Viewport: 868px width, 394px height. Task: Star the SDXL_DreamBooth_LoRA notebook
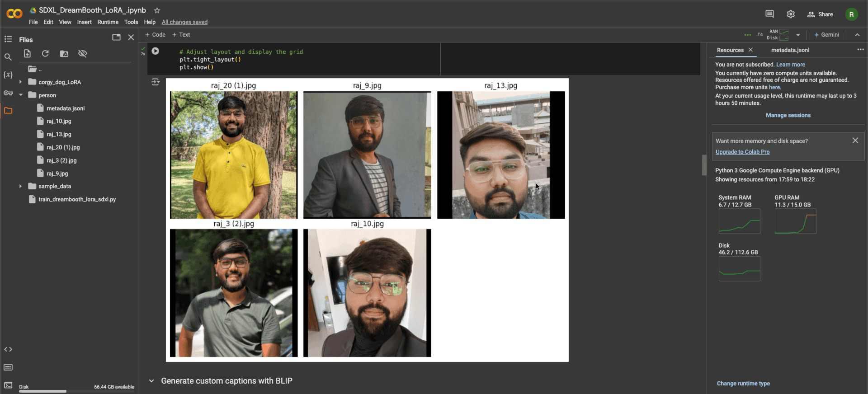[157, 10]
